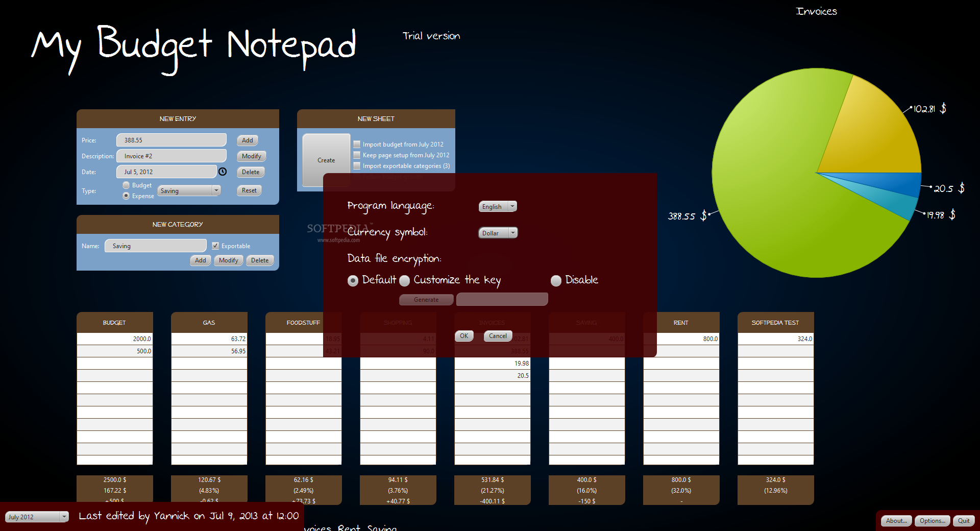Image resolution: width=980 pixels, height=531 pixels.
Task: Check Import exportable categories (3)
Action: [x=357, y=165]
